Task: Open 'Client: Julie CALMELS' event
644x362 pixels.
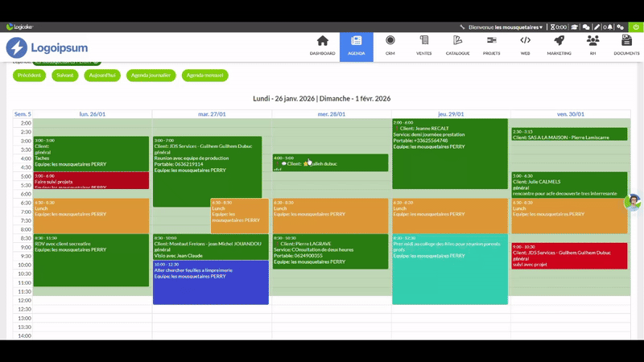Action: (x=569, y=185)
